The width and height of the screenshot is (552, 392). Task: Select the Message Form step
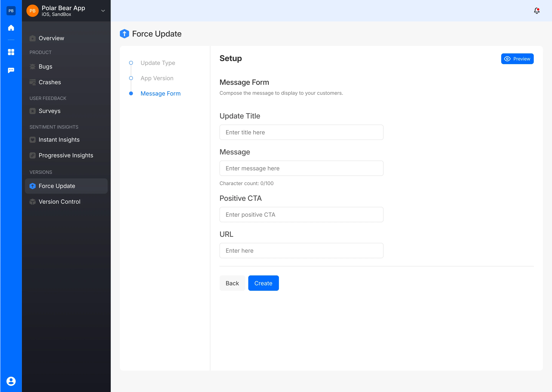tap(160, 93)
